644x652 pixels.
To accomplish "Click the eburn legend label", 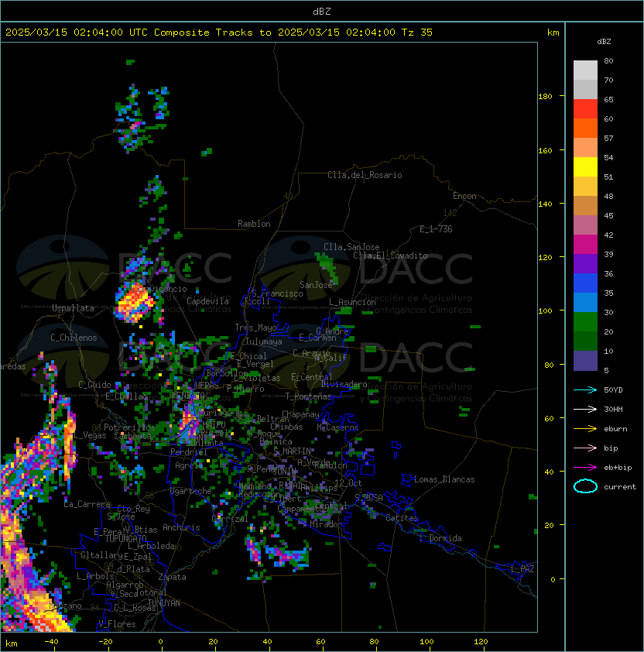I will [615, 429].
